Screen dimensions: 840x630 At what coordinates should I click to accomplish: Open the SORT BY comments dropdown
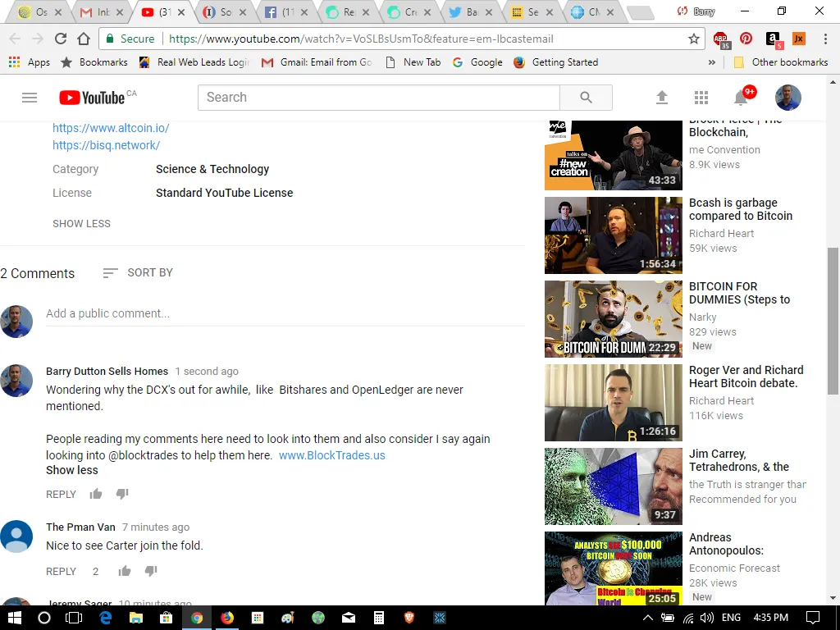(138, 272)
